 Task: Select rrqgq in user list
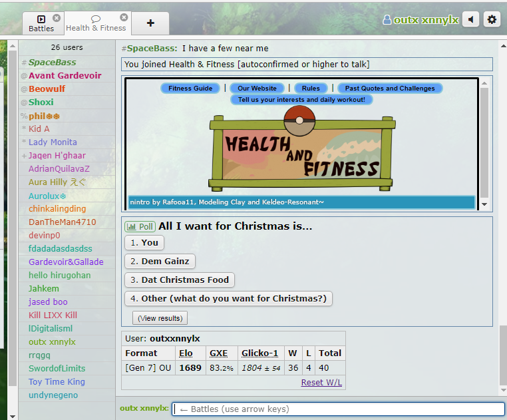coord(67,355)
